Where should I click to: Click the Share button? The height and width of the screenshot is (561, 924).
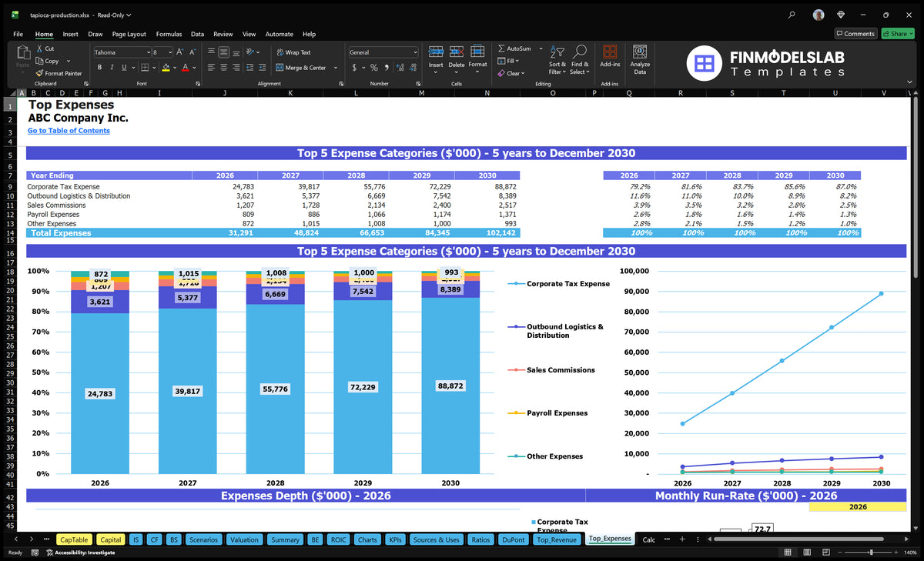click(897, 34)
